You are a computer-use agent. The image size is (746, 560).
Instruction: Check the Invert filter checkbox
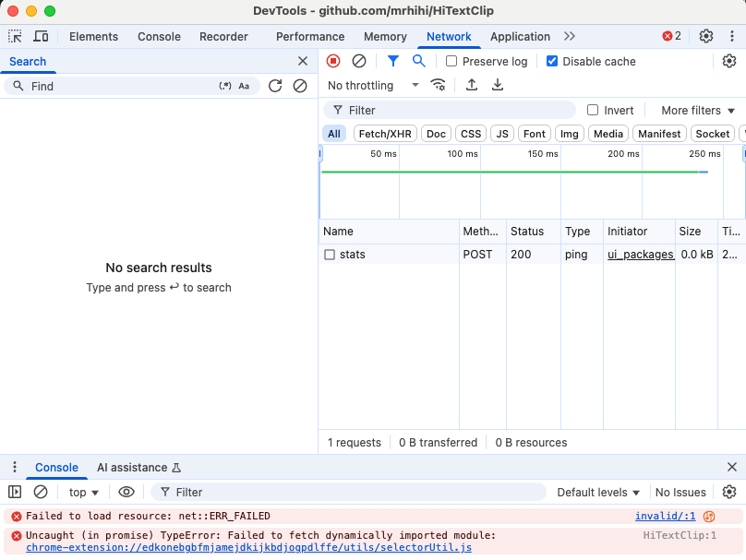tap(593, 110)
